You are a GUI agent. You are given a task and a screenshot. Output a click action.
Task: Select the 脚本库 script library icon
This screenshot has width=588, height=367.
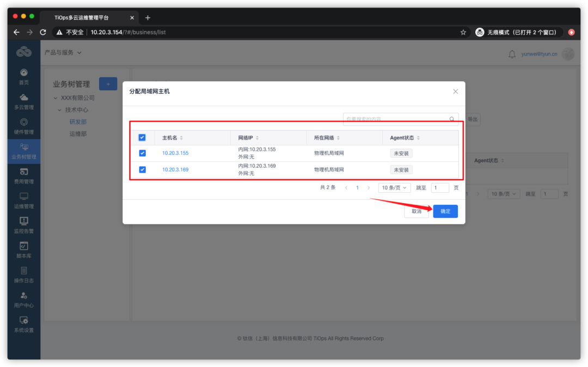[23, 249]
